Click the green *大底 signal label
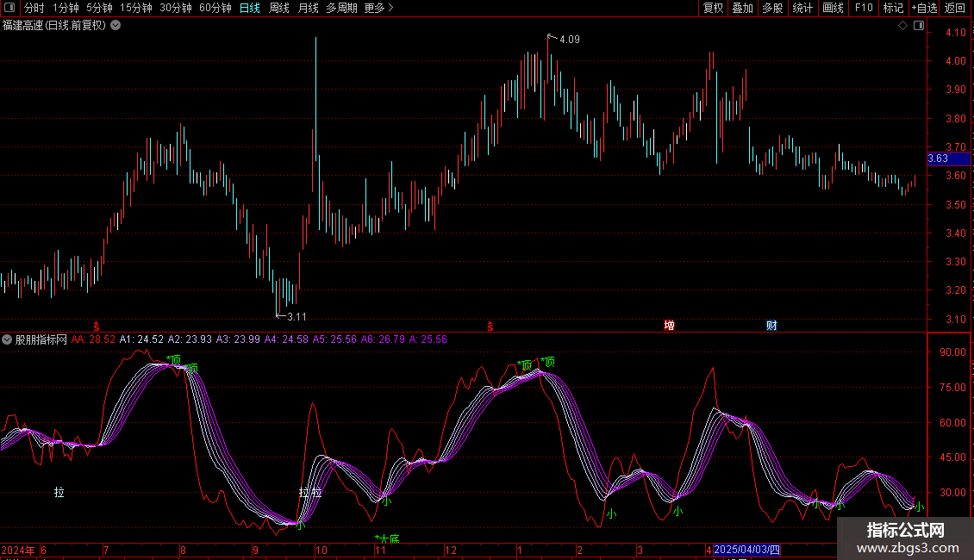Screen dimensions: 974x560 point(388,538)
